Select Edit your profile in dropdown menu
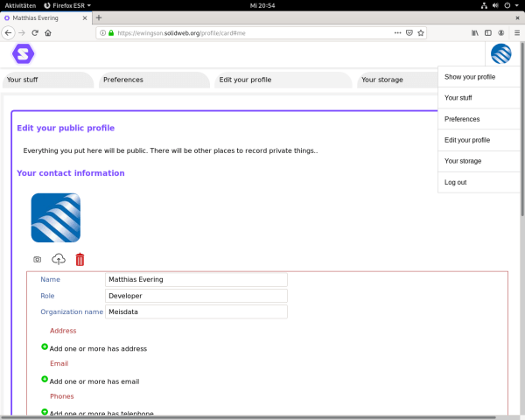Image resolution: width=525 pixels, height=420 pixels. click(479, 140)
